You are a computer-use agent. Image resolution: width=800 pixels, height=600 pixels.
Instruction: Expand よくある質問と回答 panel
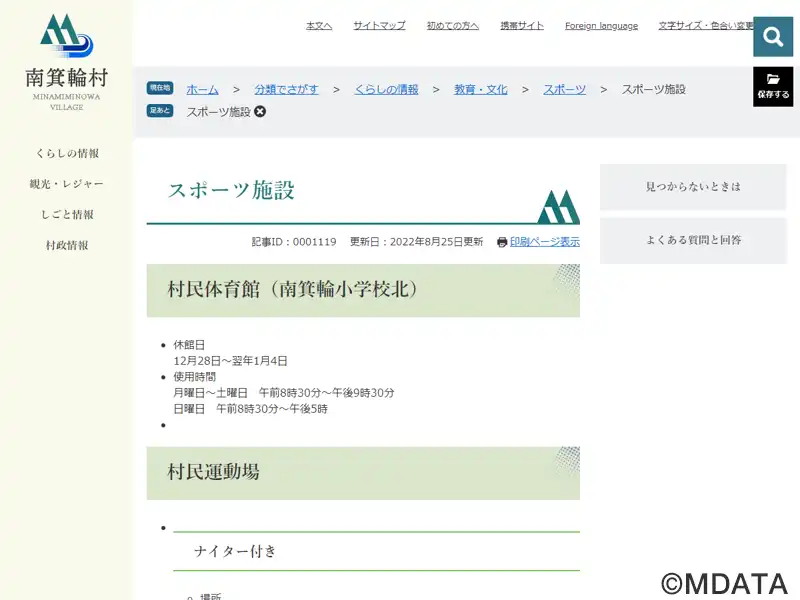(693, 240)
